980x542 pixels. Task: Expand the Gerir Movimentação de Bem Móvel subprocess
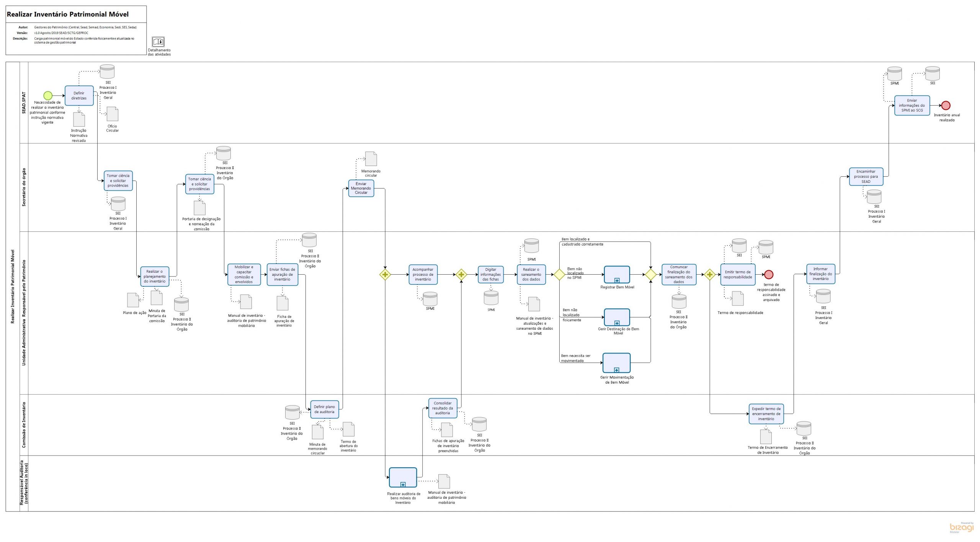point(616,370)
